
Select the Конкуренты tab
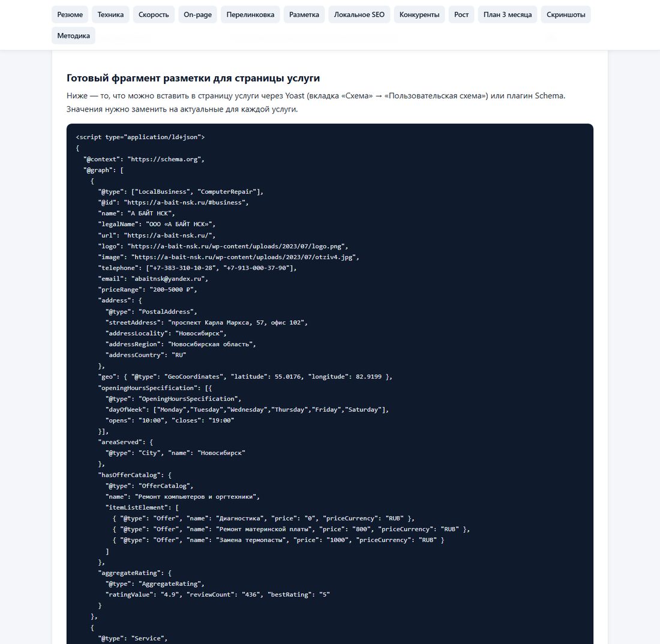pos(419,15)
